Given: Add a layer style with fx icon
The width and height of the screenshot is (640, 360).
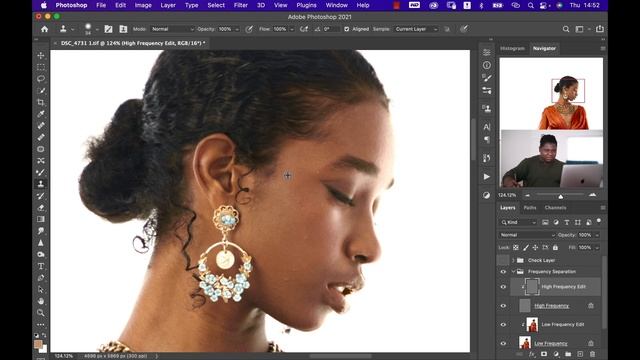Looking at the screenshot, I should [532, 354].
